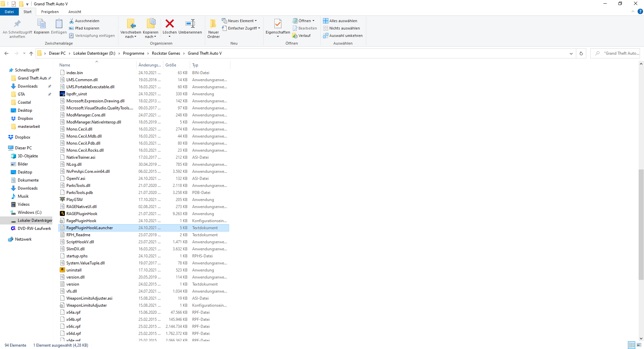This screenshot has width=644, height=349.
Task: Click Lokaler Datenträger (D:) breadcrumb
Action: tap(94, 53)
